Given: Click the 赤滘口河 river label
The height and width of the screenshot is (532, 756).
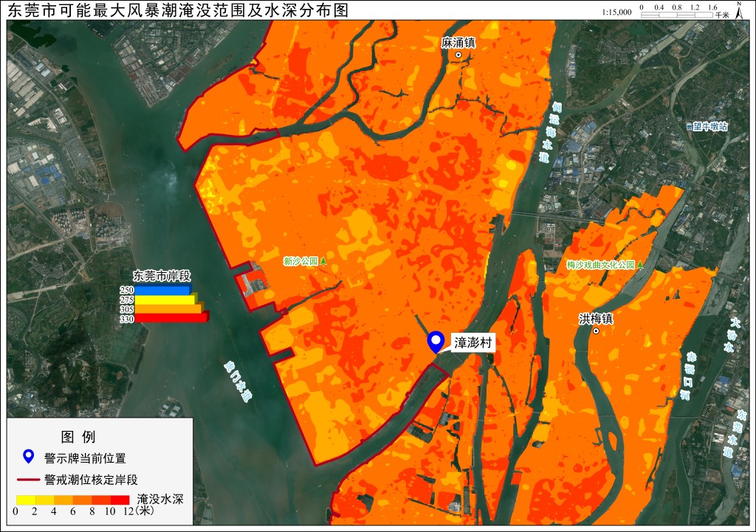Looking at the screenshot, I should pos(689,376).
